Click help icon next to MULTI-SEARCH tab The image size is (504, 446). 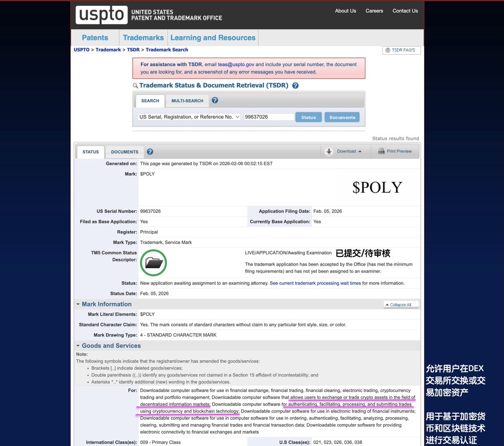pyautogui.click(x=215, y=100)
